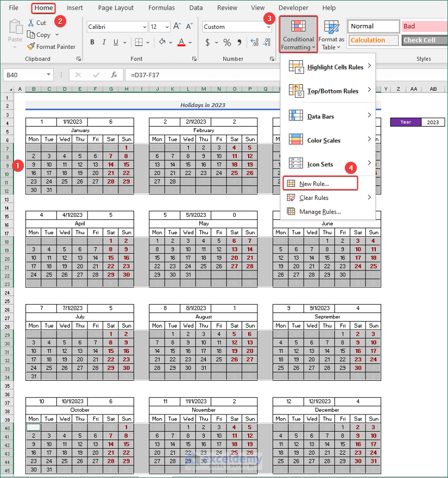The height and width of the screenshot is (478, 448).
Task: Click the Format Painter brush icon
Action: (31, 46)
